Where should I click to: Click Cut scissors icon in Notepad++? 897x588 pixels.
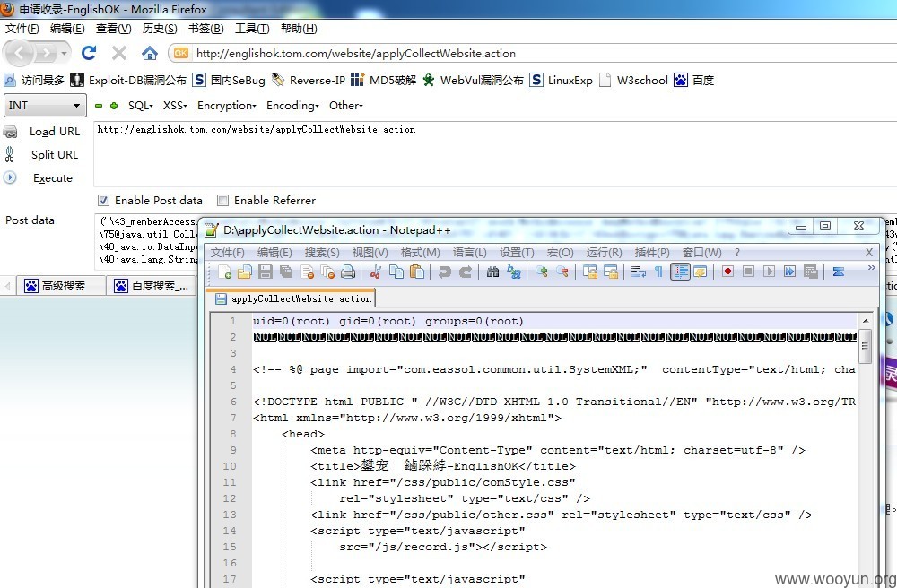(376, 272)
